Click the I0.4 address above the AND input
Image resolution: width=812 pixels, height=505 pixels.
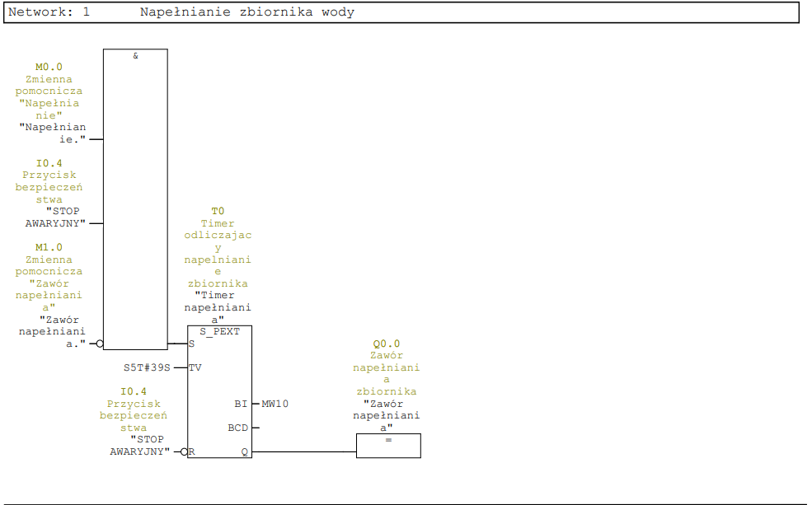click(x=49, y=163)
